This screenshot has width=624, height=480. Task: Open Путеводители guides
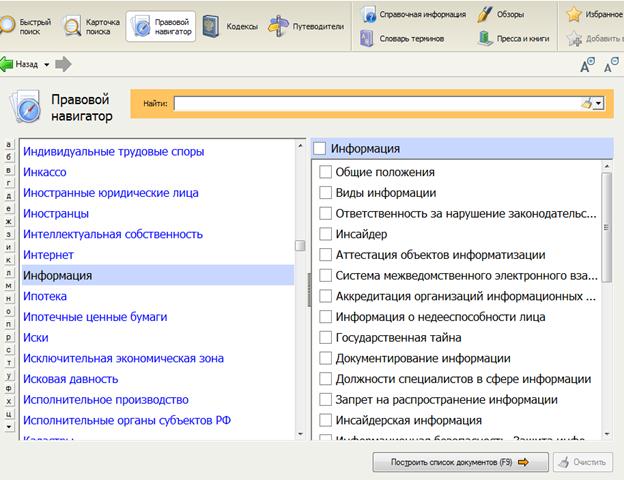[306, 26]
